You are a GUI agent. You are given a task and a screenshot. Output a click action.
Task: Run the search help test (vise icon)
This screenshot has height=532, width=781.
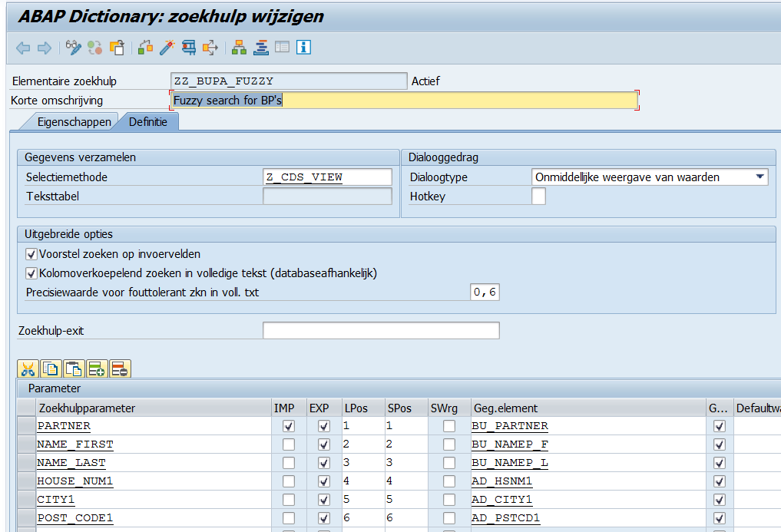[189, 48]
